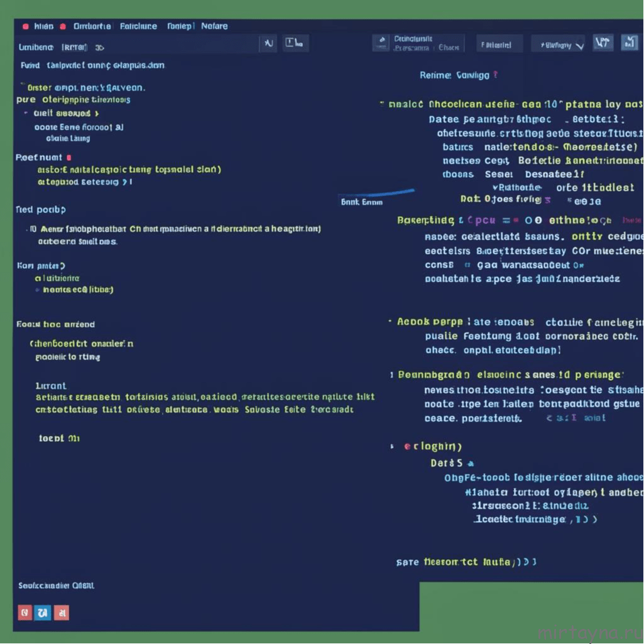The image size is (644, 644).
Task: Switch to the 'Folcliane' tab
Action: click(138, 26)
